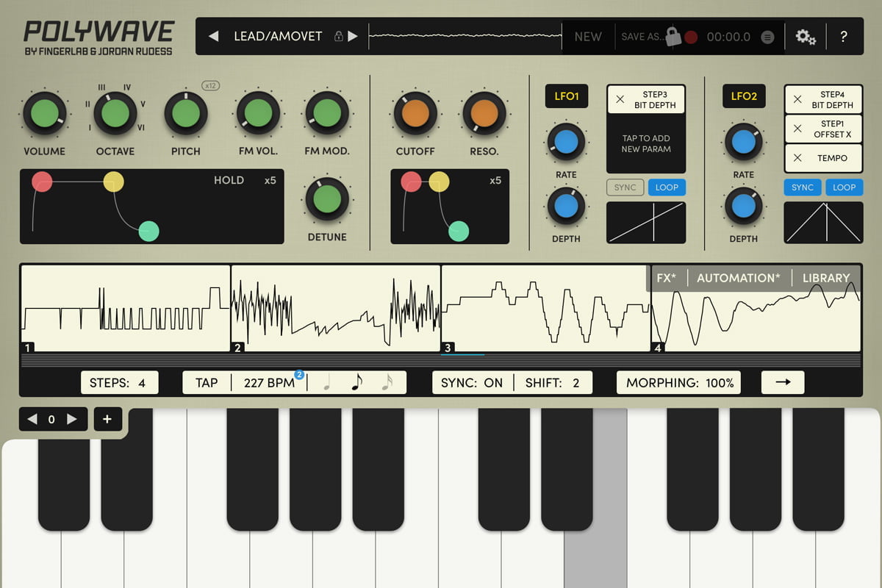Open the STEPS: 4 selector
The width and height of the screenshot is (882, 588).
point(119,383)
